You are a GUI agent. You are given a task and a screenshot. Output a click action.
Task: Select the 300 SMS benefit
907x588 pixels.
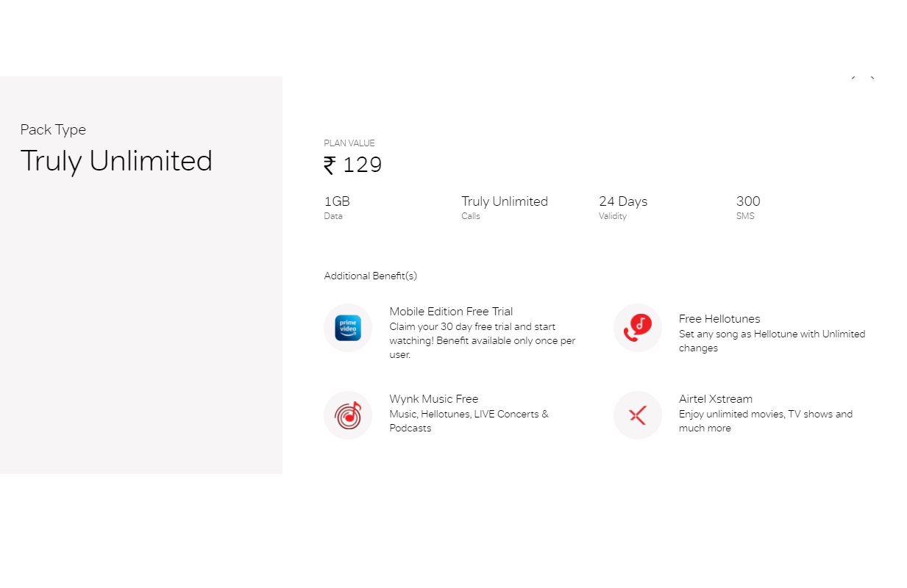[747, 207]
